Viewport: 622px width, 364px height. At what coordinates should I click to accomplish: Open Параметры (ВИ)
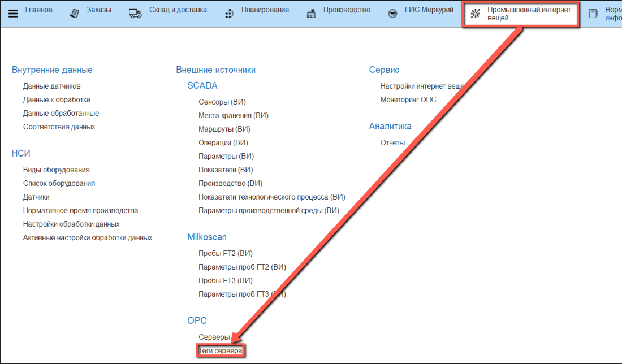(226, 156)
